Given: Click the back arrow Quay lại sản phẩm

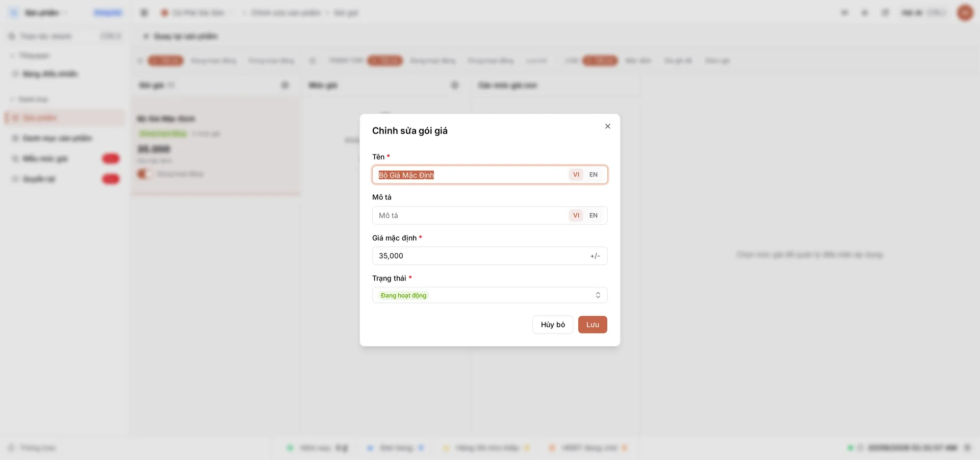Looking at the screenshot, I should point(146,36).
